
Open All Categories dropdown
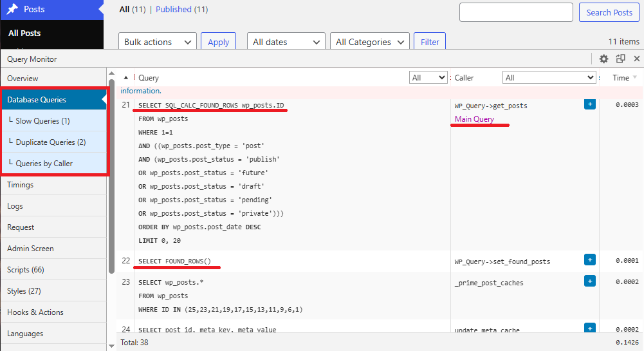pos(370,42)
